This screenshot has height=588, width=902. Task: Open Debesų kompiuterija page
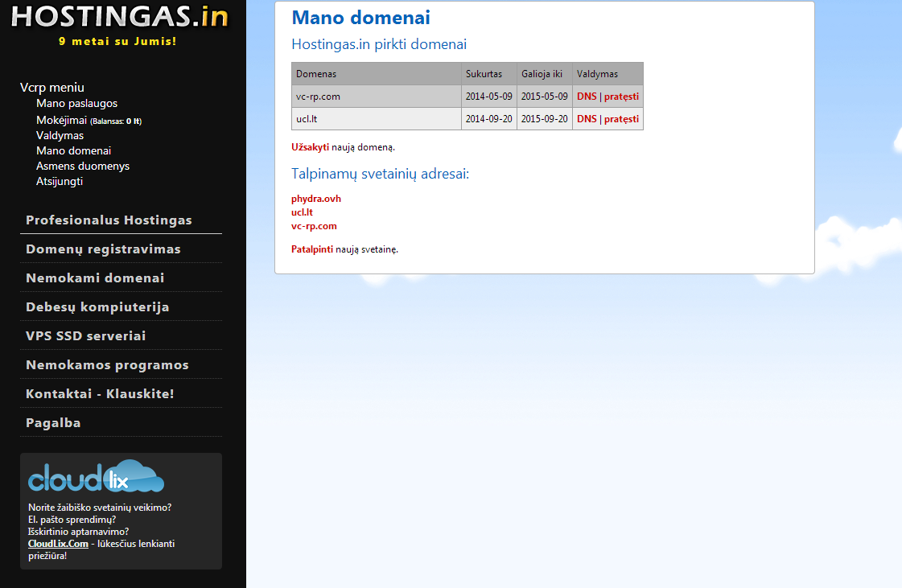pos(97,307)
